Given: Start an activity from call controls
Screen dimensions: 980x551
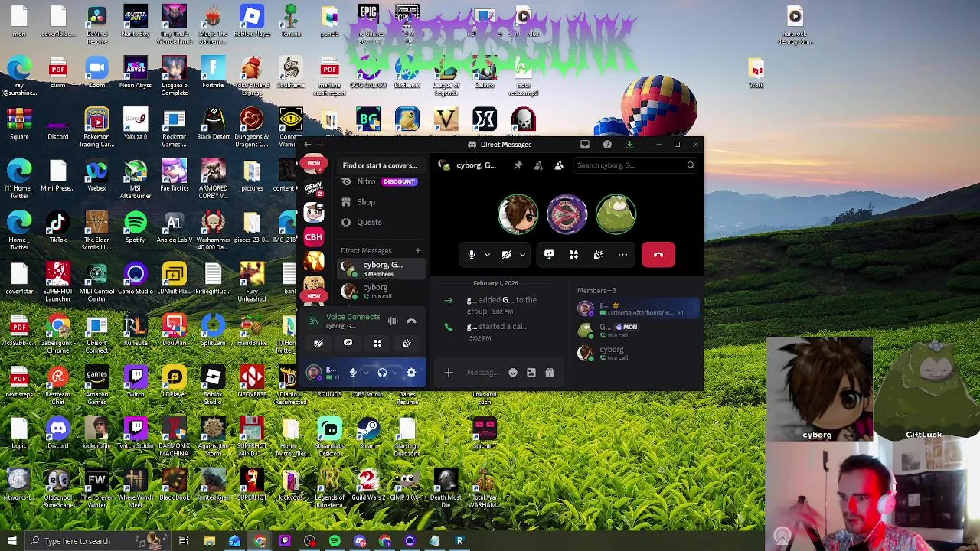Looking at the screenshot, I should tap(573, 255).
